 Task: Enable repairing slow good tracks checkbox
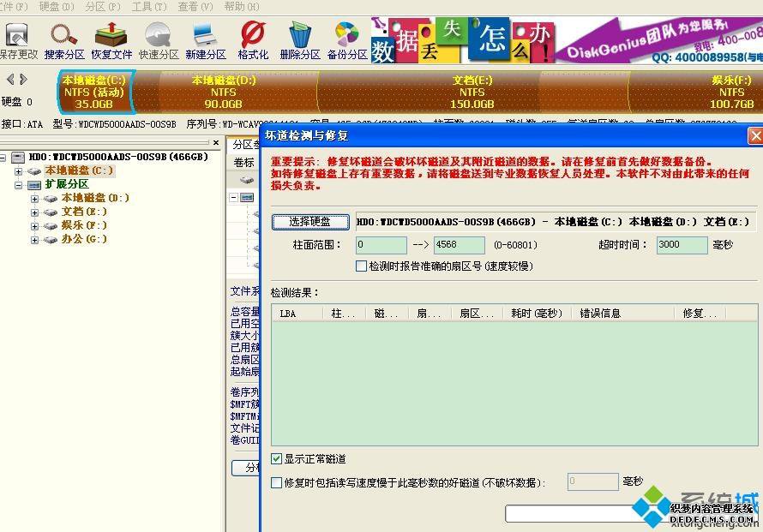tap(276, 482)
